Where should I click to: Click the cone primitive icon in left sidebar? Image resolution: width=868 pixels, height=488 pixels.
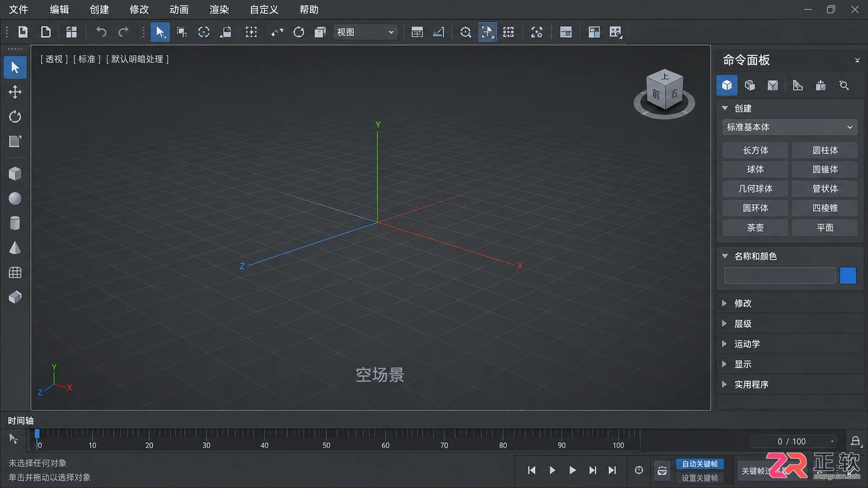[15, 248]
